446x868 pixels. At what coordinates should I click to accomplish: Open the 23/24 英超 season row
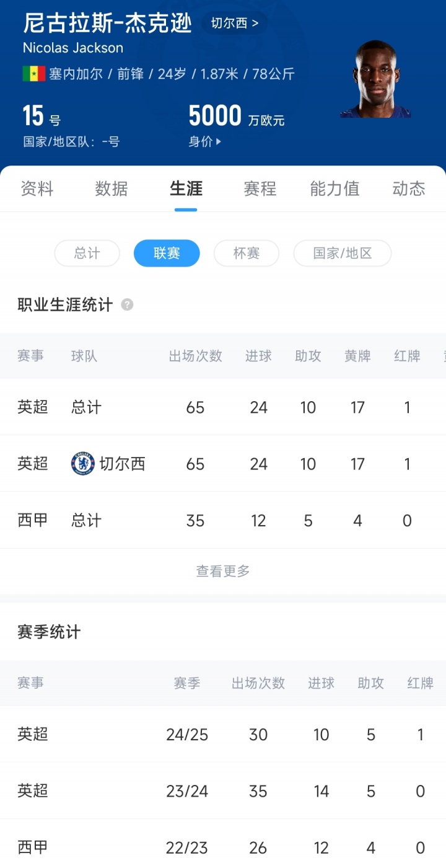tap(223, 791)
